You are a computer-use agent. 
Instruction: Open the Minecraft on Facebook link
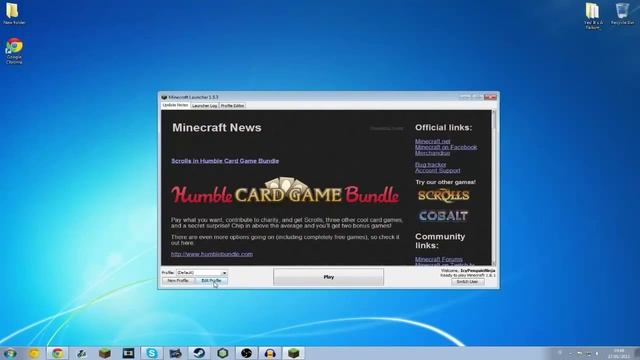pyautogui.click(x=446, y=147)
